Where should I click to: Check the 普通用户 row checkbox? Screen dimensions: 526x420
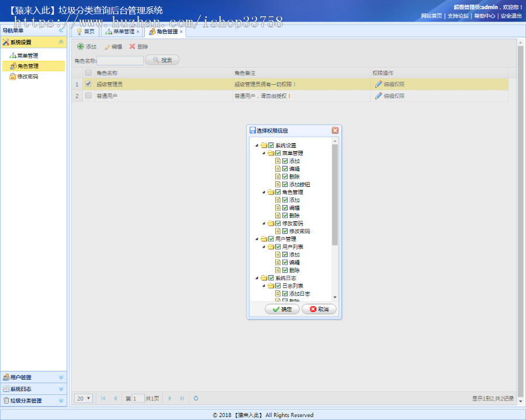87,96
